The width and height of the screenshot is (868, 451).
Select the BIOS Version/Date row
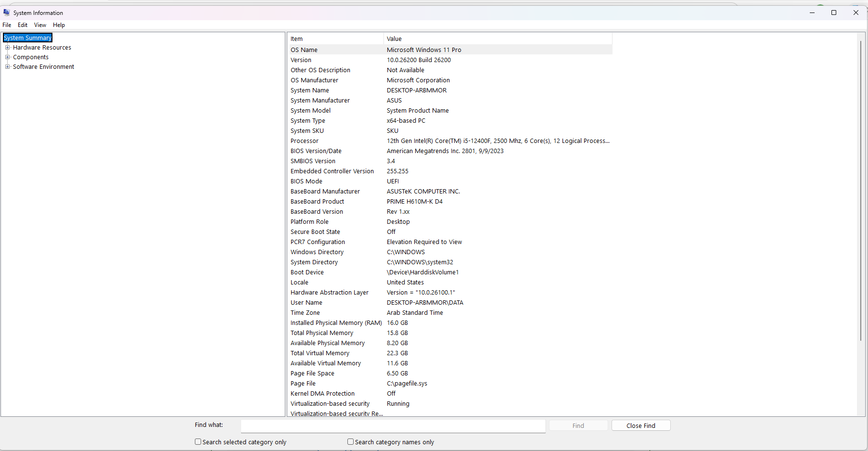point(450,151)
